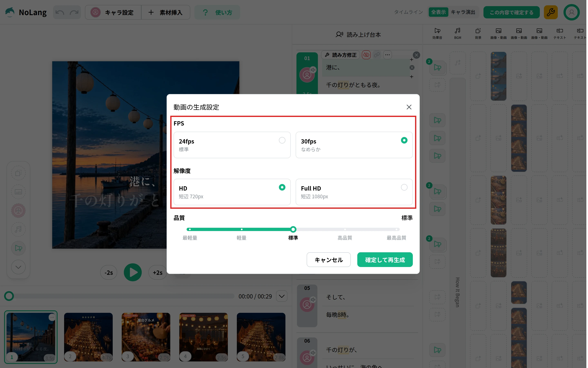Click the undo arrow icon
588x368 pixels.
click(60, 12)
